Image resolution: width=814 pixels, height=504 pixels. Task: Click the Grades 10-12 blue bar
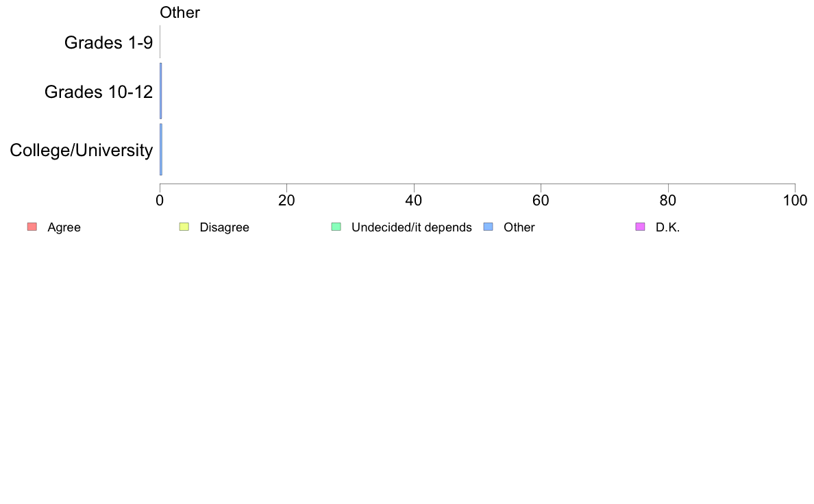coord(161,91)
